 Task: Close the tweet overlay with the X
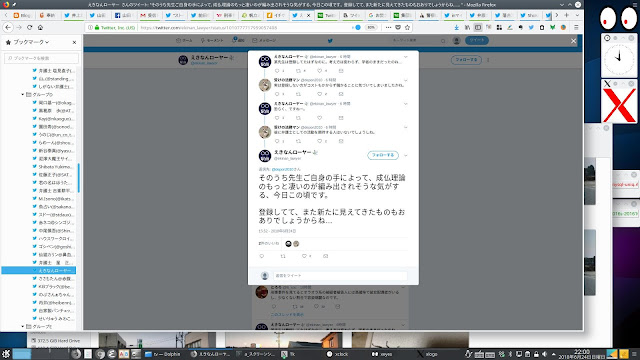pyautogui.click(x=573, y=41)
